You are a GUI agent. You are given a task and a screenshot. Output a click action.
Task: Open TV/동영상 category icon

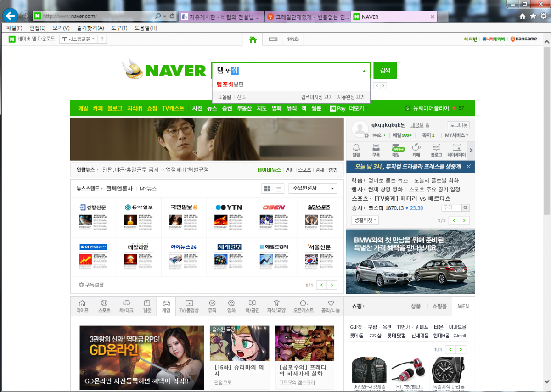tap(189, 306)
